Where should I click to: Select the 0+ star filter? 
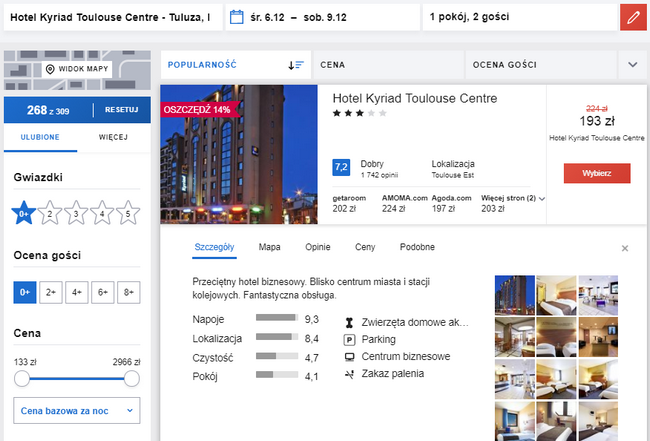click(24, 213)
